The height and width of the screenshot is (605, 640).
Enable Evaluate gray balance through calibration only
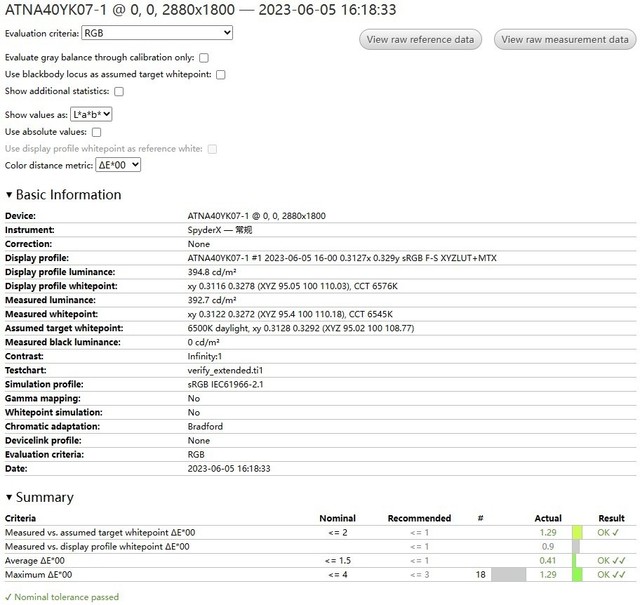tap(204, 58)
